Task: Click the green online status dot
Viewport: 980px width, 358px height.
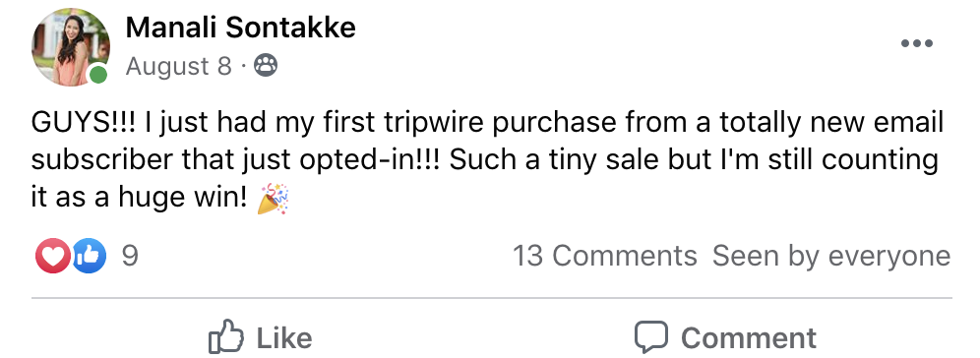Action: point(98,75)
